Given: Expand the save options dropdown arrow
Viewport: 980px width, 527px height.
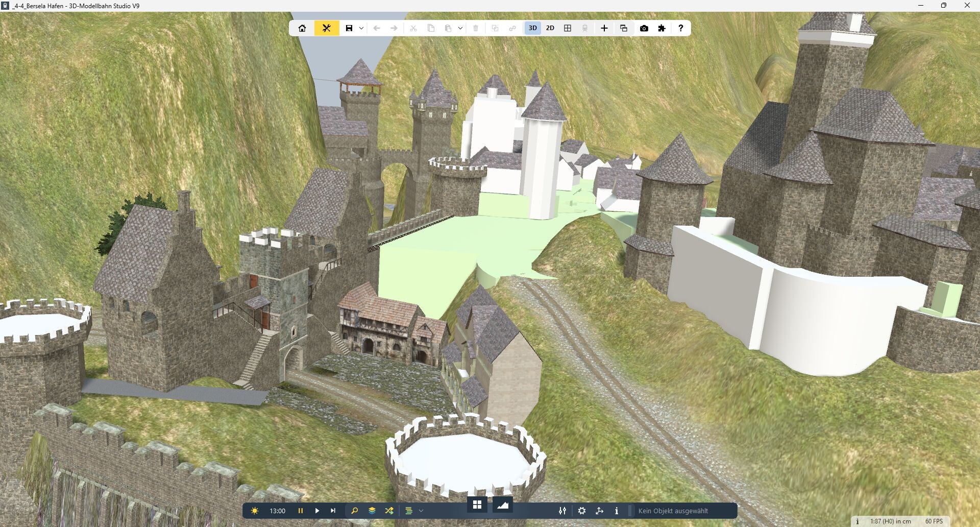Looking at the screenshot, I should pos(361,28).
